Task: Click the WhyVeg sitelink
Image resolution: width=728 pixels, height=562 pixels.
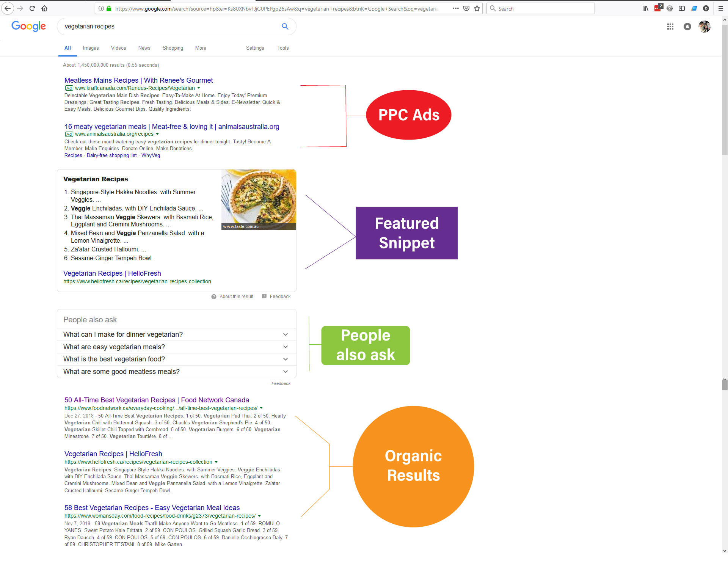Action: pos(151,155)
